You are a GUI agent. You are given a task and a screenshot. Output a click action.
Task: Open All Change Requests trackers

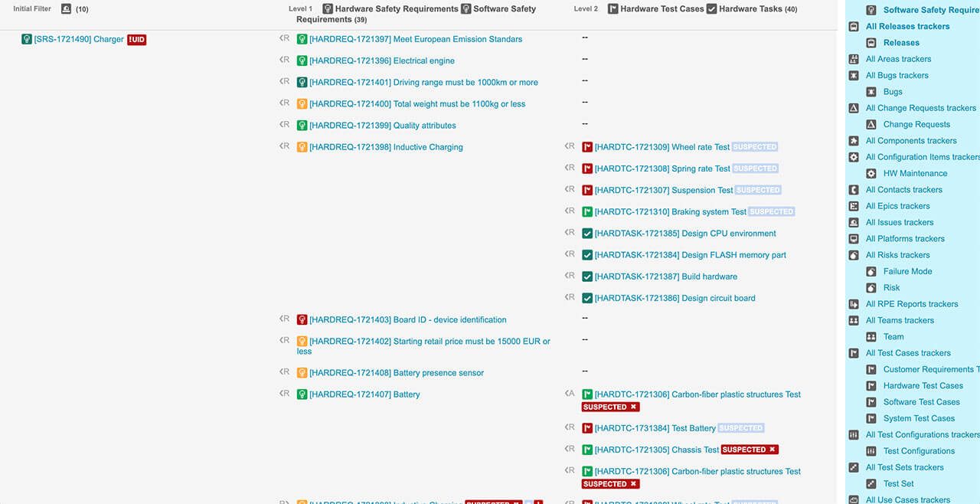(921, 108)
